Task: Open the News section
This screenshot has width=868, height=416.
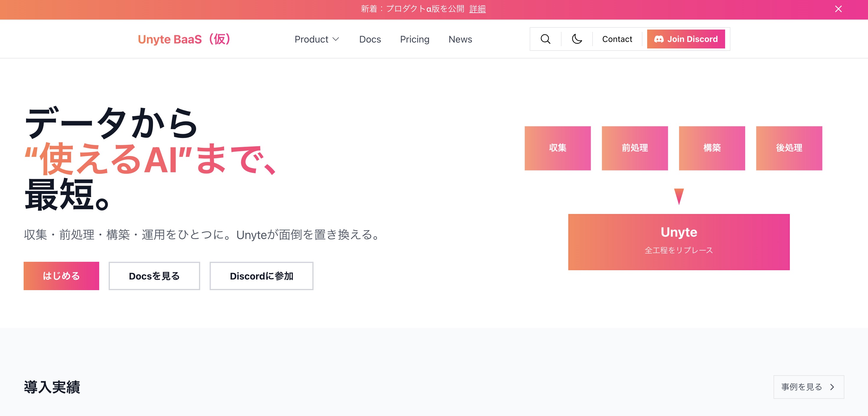Action: pyautogui.click(x=460, y=39)
